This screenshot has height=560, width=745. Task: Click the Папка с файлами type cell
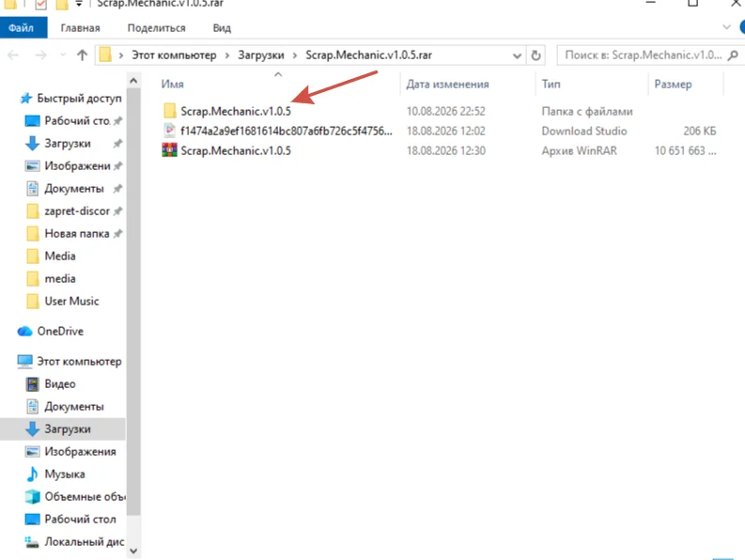click(587, 111)
